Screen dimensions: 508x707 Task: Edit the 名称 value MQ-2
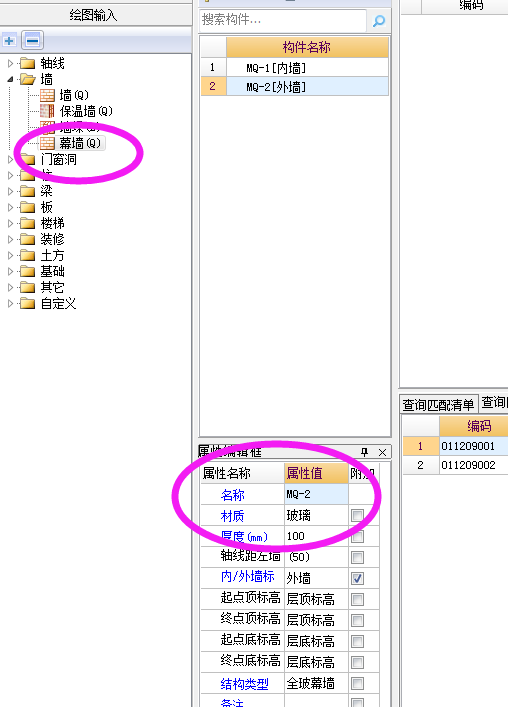(x=316, y=494)
